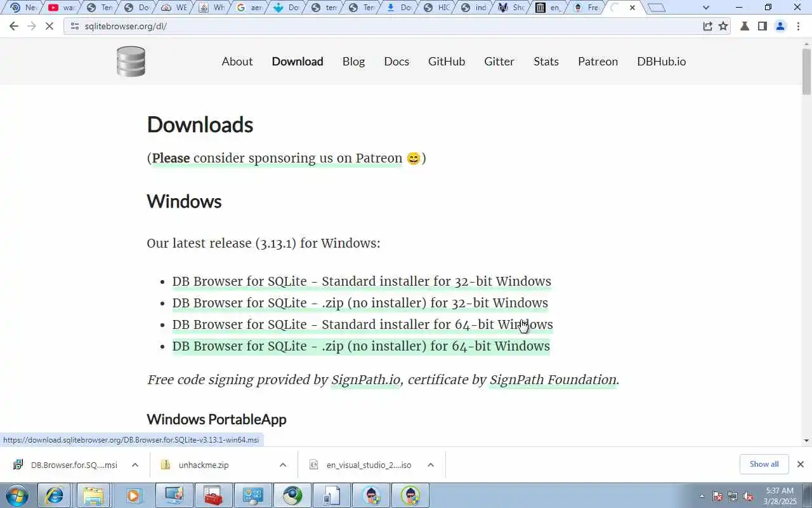Switch to the 'Fre' tab
The height and width of the screenshot is (508, 812).
[586, 8]
